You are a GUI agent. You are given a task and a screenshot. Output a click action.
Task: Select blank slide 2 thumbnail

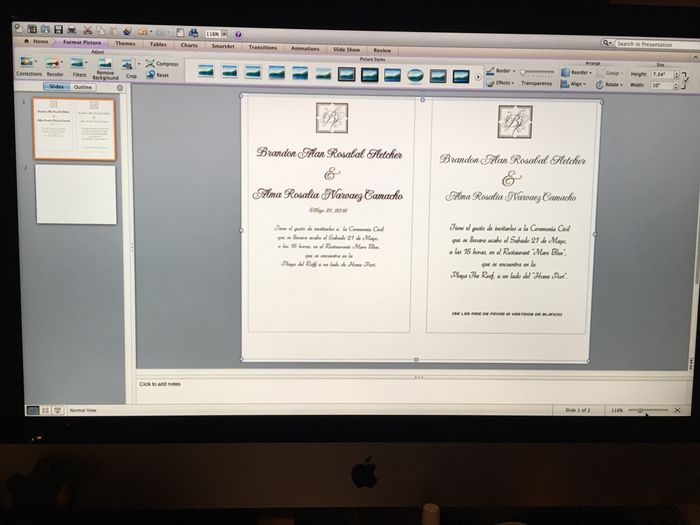pyautogui.click(x=76, y=194)
